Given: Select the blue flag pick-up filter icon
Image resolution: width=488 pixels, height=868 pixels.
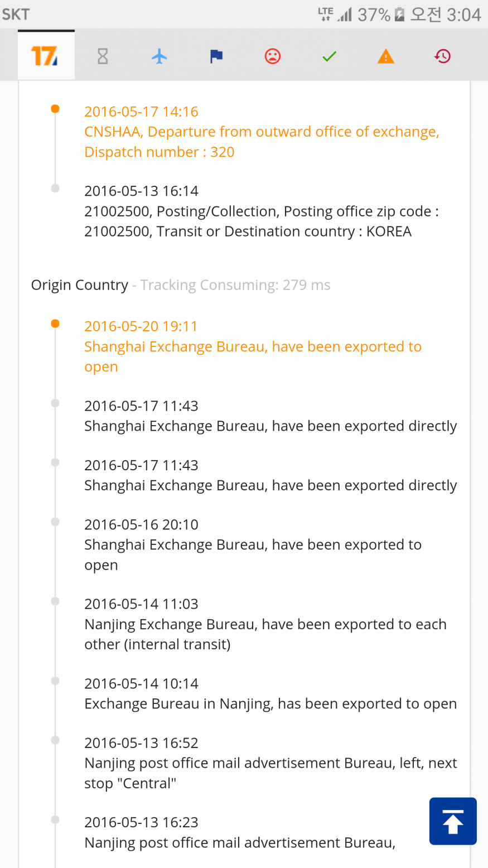Looking at the screenshot, I should coord(216,56).
